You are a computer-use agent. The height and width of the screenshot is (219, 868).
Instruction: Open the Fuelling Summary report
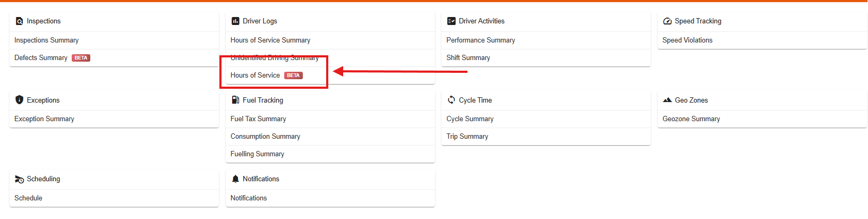point(330,154)
